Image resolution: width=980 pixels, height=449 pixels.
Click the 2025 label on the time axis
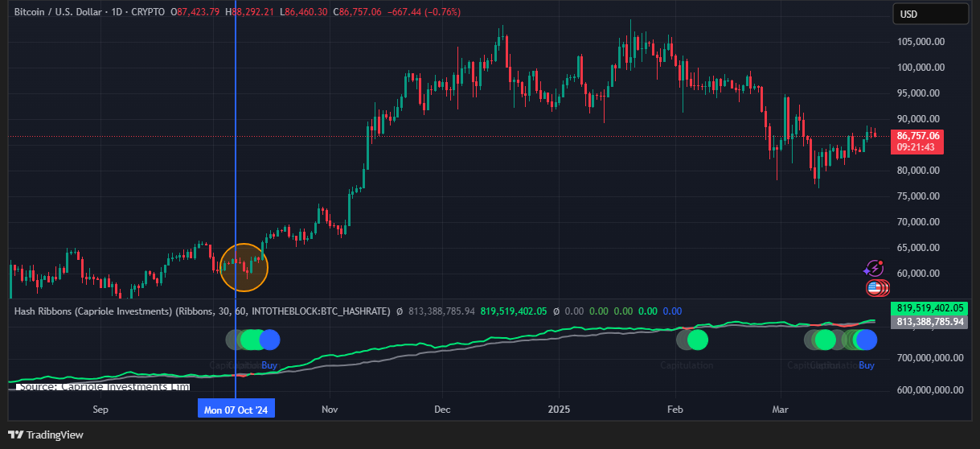pyautogui.click(x=559, y=410)
